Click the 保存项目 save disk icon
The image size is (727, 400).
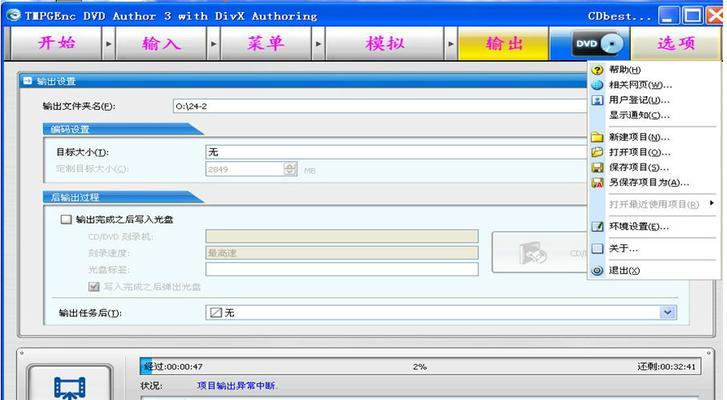tap(597, 167)
